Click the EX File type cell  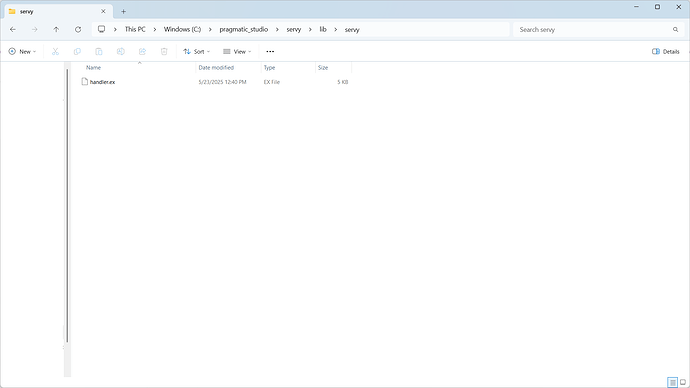pyautogui.click(x=272, y=82)
